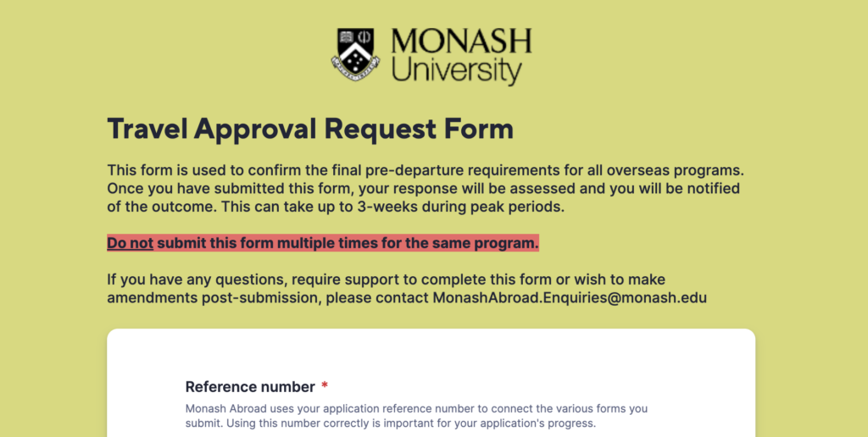Image resolution: width=868 pixels, height=437 pixels.
Task: Click the Monash University crest logo
Action: click(x=355, y=54)
